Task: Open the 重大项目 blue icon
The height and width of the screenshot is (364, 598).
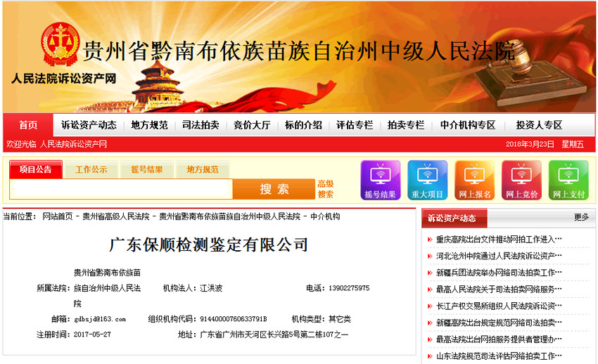Action: pyautogui.click(x=427, y=181)
